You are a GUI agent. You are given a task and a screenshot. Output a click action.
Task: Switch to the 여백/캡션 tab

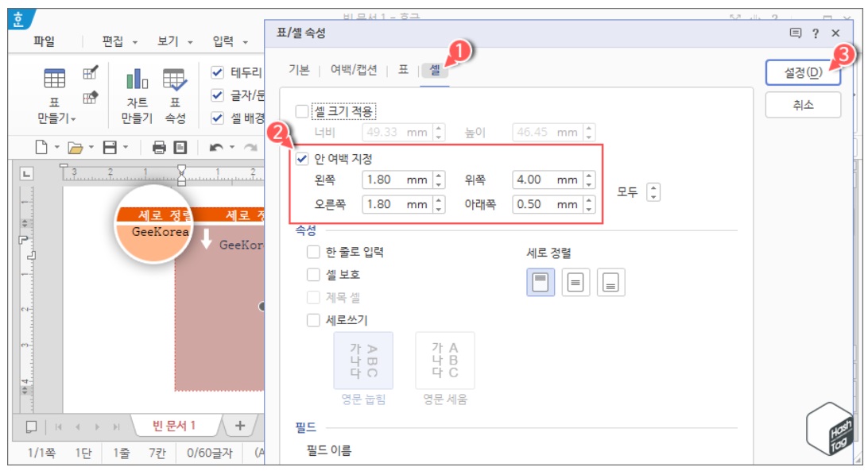354,70
